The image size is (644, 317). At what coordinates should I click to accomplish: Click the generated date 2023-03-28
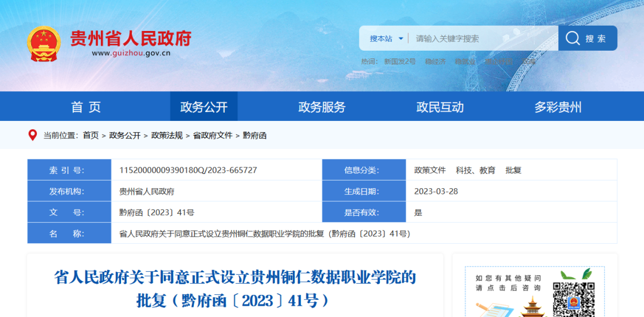coord(436,191)
